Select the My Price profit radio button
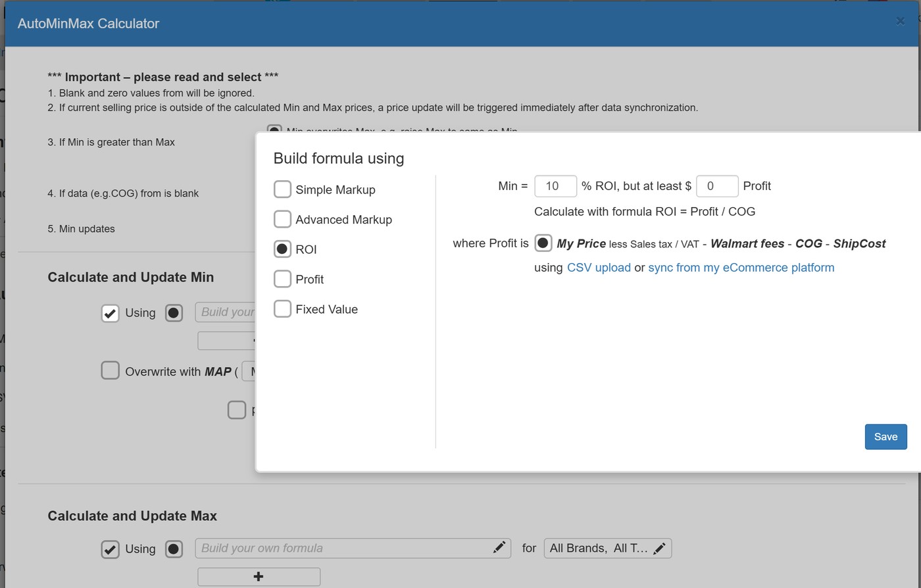 (x=543, y=243)
